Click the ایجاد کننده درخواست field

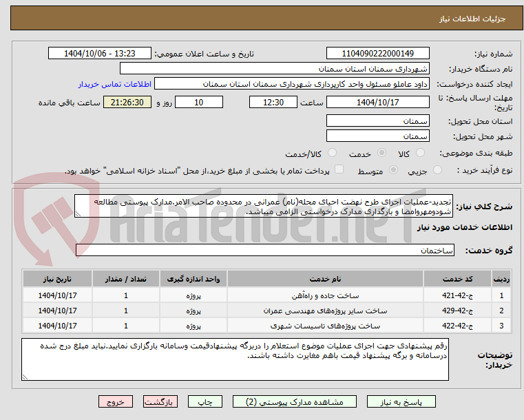(x=291, y=84)
